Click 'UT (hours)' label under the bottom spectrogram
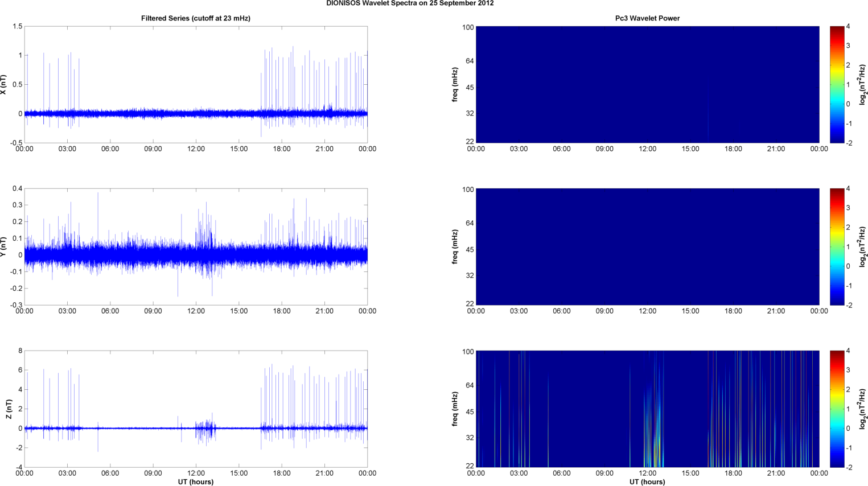This screenshot has height=486, width=868. coord(647,482)
